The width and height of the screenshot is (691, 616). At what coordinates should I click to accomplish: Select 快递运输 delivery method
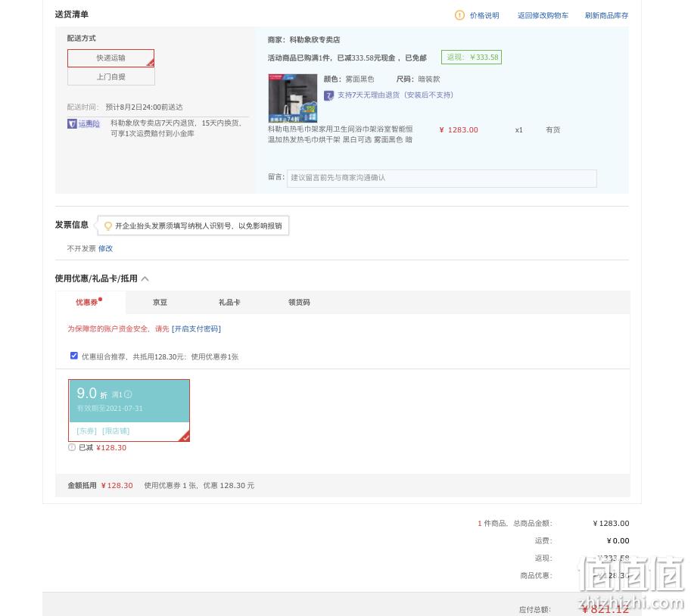pos(111,58)
